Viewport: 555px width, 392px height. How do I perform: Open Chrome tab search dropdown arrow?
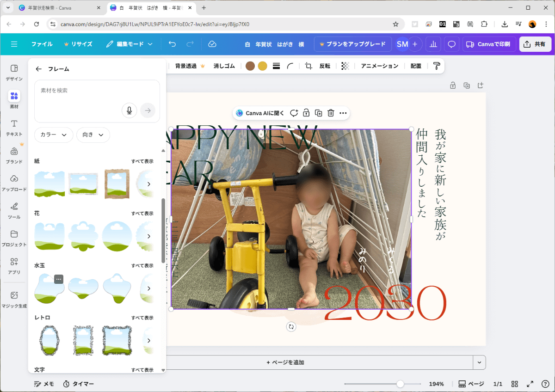pyautogui.click(x=8, y=8)
